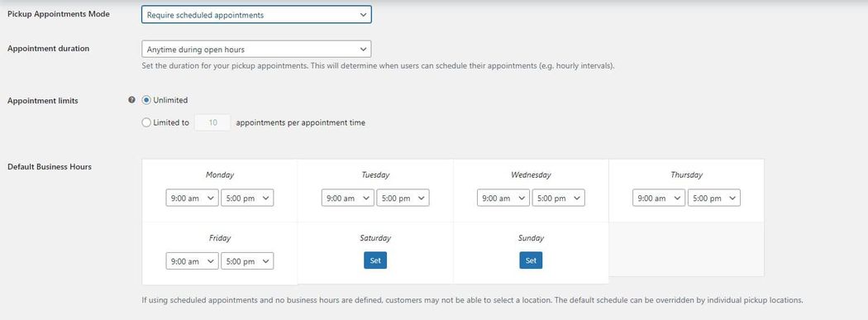The height and width of the screenshot is (320, 868).
Task: Open Thursday opening time dropdown
Action: pos(659,198)
